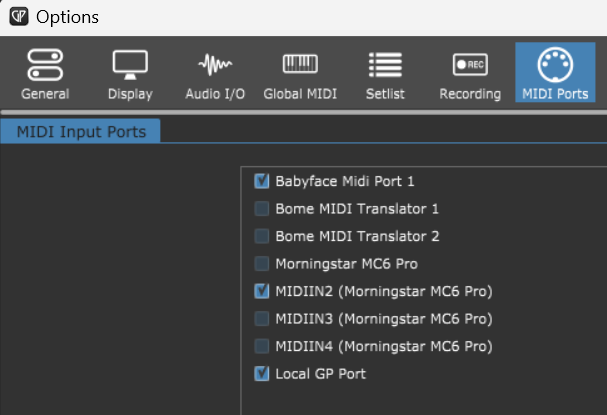Disable the Local GP Port checkbox

(x=262, y=374)
